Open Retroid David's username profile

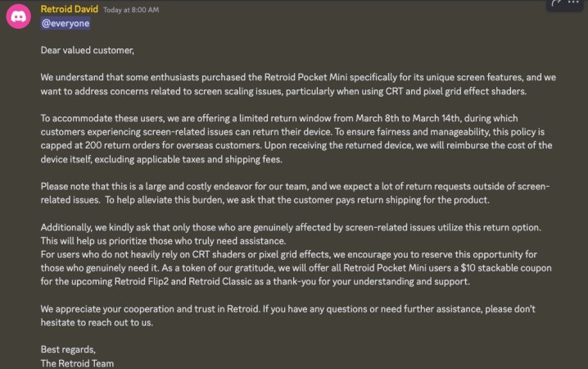coord(69,8)
